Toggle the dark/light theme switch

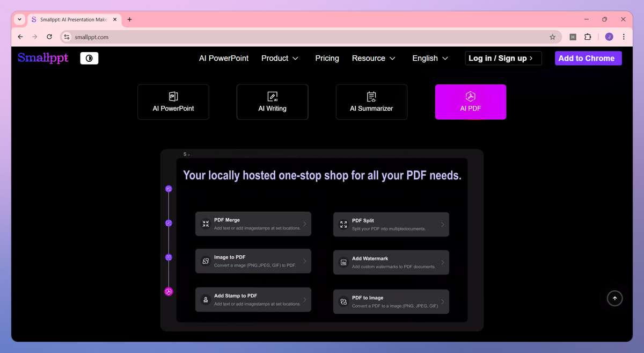(89, 58)
